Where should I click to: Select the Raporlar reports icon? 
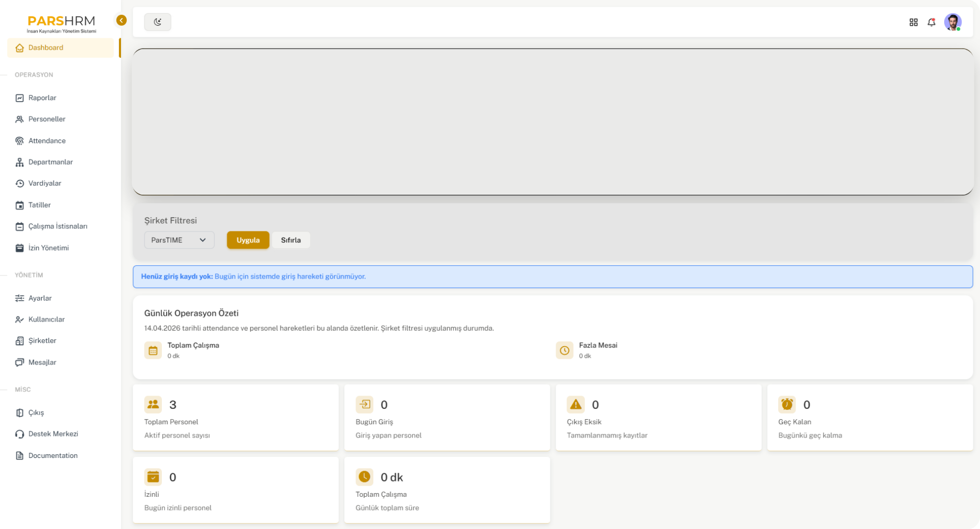[x=19, y=97]
